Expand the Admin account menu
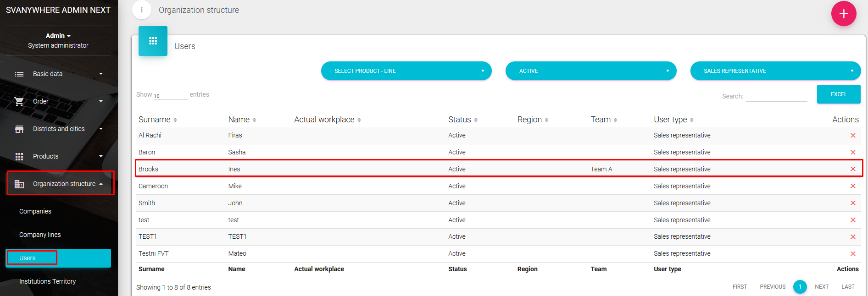Image resolution: width=868 pixels, height=296 pixels. pyautogui.click(x=58, y=36)
